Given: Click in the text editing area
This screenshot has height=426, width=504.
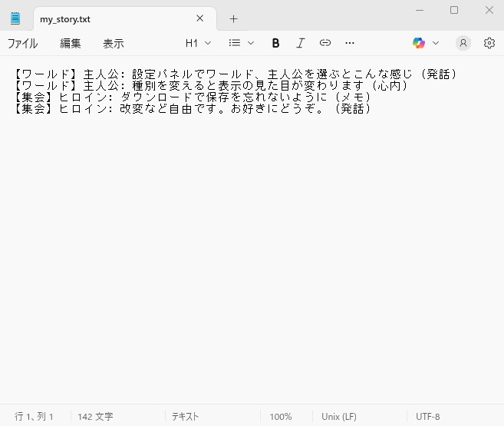Looking at the screenshot, I should 253,253.
